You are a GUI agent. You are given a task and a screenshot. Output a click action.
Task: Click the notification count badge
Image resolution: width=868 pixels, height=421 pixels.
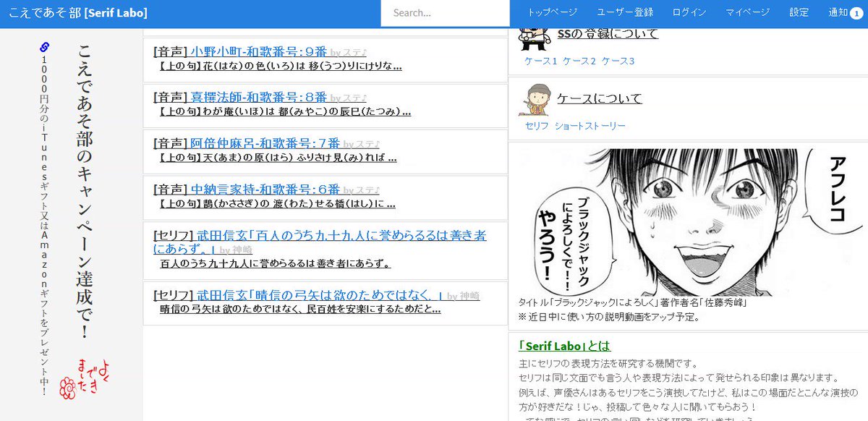856,13
